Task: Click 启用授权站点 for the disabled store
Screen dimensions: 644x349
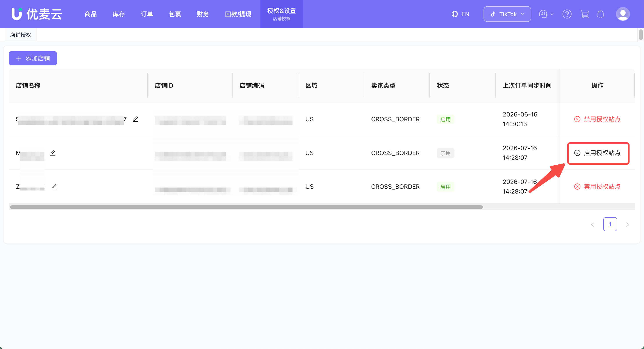Action: pyautogui.click(x=597, y=153)
